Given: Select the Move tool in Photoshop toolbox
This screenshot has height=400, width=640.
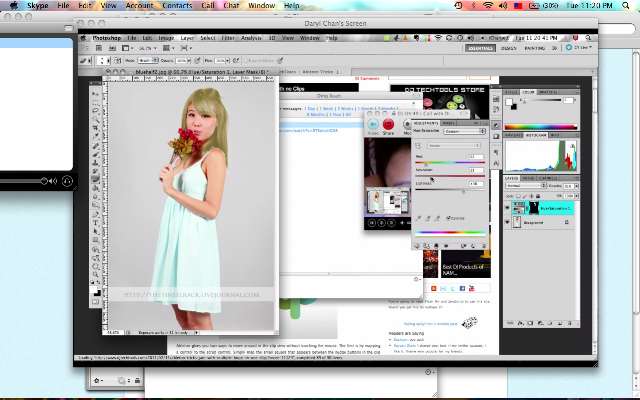Looking at the screenshot, I should pos(96,94).
